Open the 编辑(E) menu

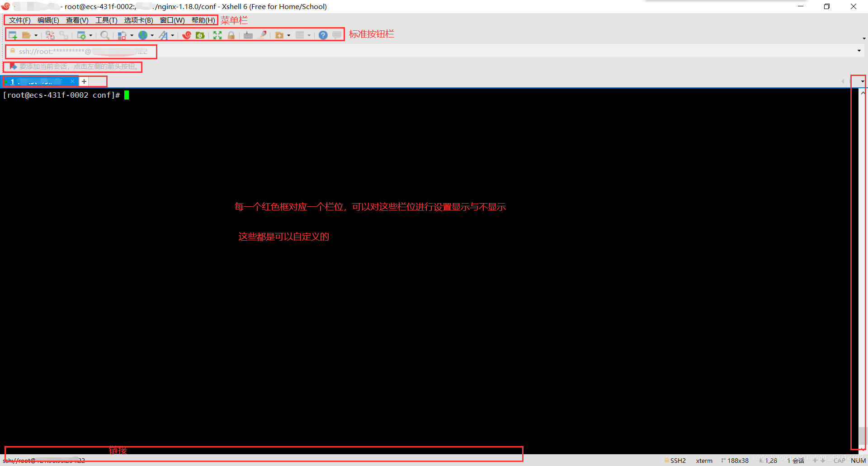(x=48, y=20)
